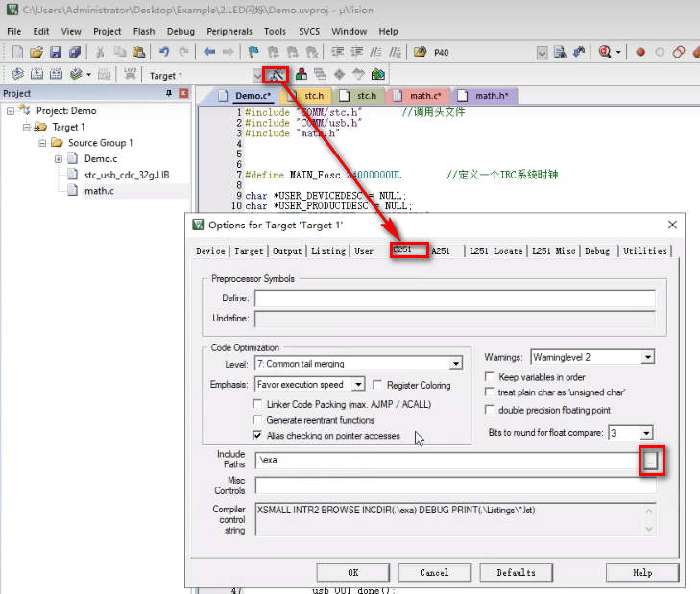Enable treat plain char as unsigned char

490,392
